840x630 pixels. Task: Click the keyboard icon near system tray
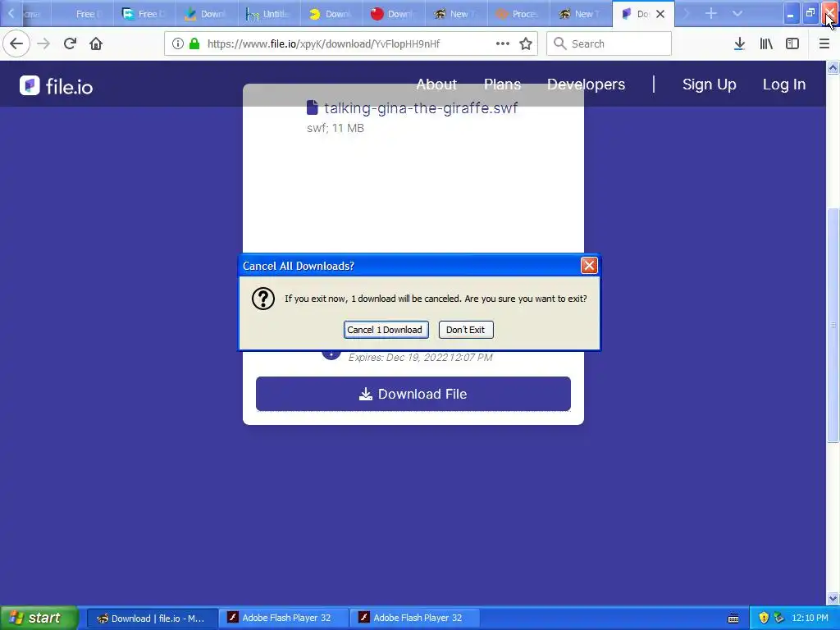(733, 619)
